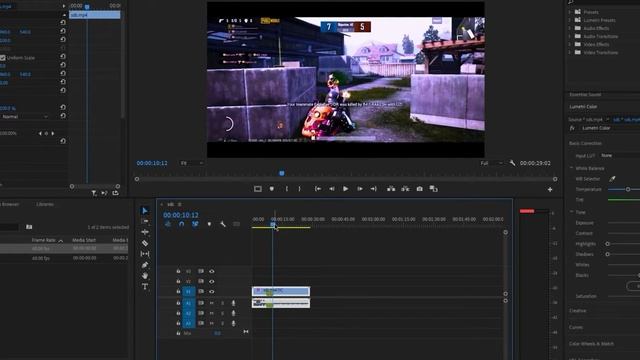Lock the V1 video track

tap(178, 291)
